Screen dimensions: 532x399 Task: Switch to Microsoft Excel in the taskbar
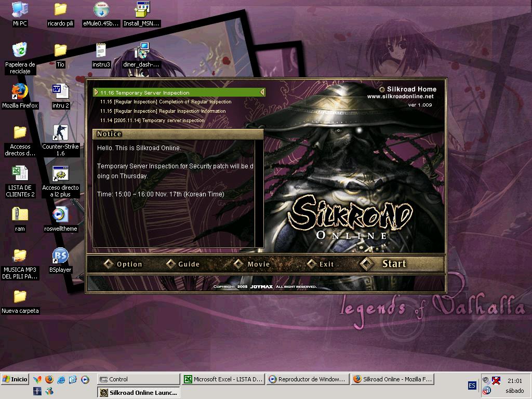tap(223, 379)
